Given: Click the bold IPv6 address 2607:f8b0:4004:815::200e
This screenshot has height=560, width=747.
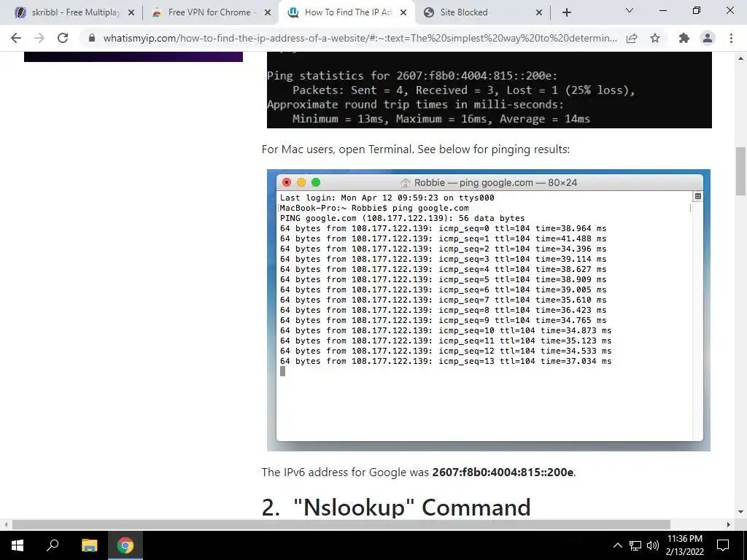Looking at the screenshot, I should click(x=503, y=472).
